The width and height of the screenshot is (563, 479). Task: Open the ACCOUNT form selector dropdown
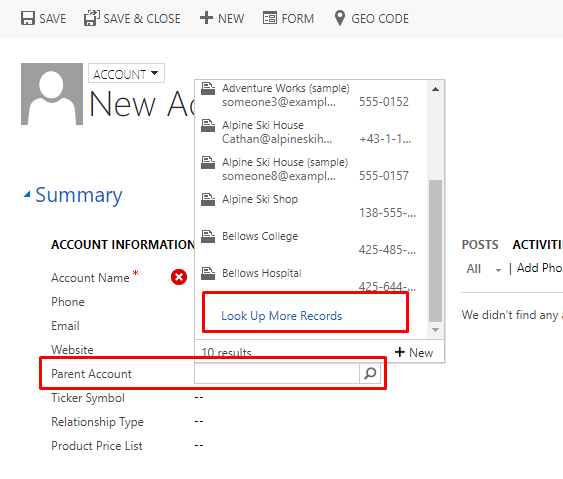click(x=126, y=74)
